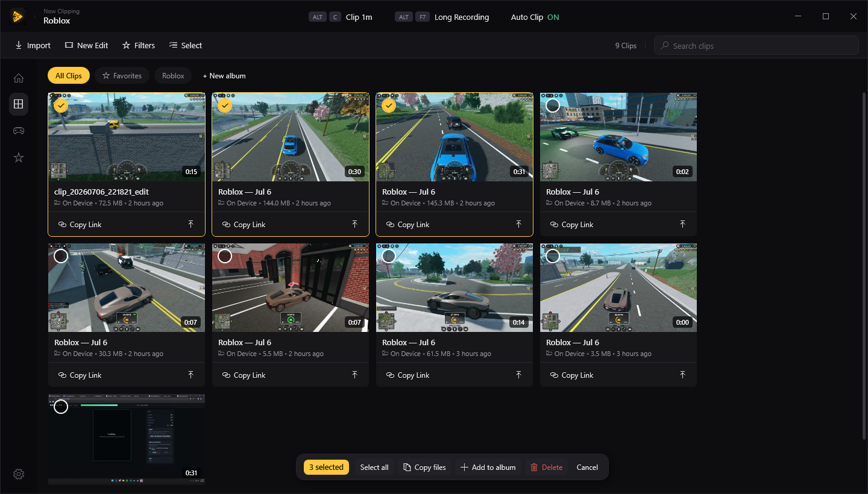Viewport: 868px width, 494px height.
Task: Click the 9 Clips count
Action: 626,45
